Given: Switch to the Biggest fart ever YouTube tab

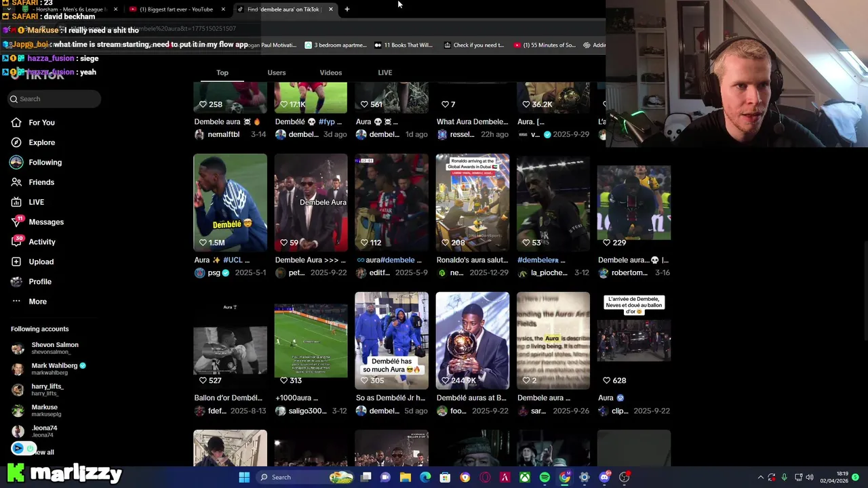Looking at the screenshot, I should click(x=176, y=9).
